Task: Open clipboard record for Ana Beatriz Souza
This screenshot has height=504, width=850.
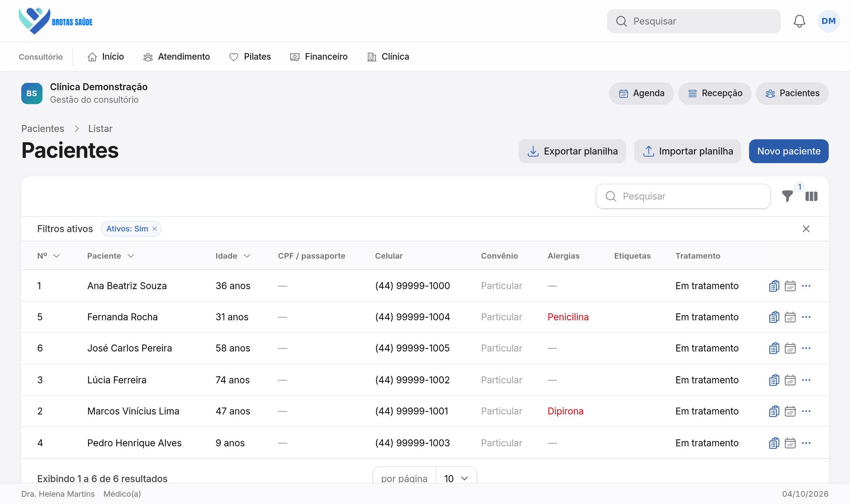Action: [774, 286]
